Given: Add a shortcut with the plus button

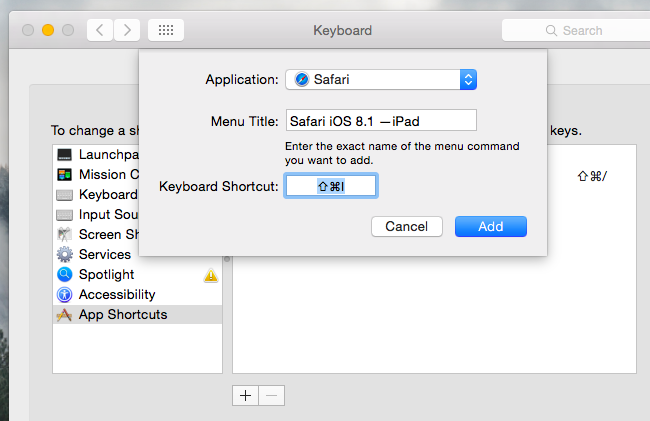Looking at the screenshot, I should [245, 396].
